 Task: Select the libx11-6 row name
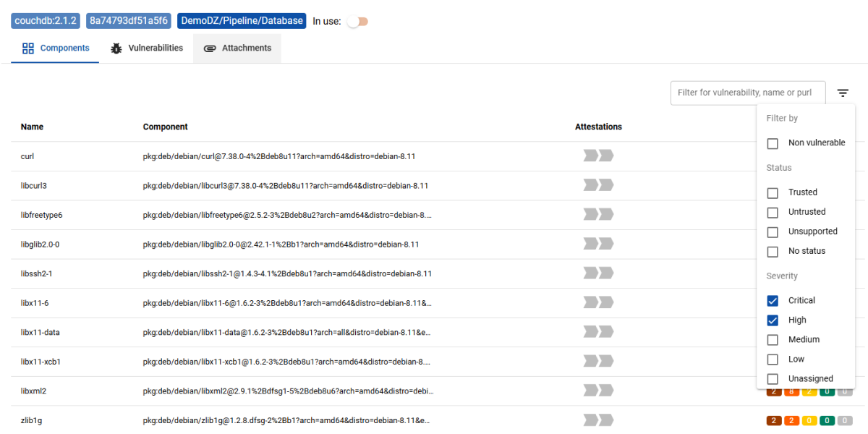click(x=35, y=303)
